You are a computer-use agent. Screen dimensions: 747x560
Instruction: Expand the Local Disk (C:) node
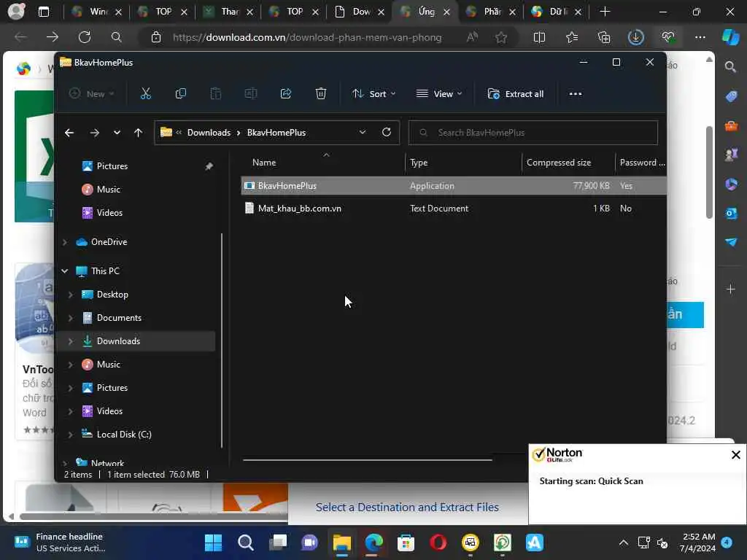tap(71, 435)
